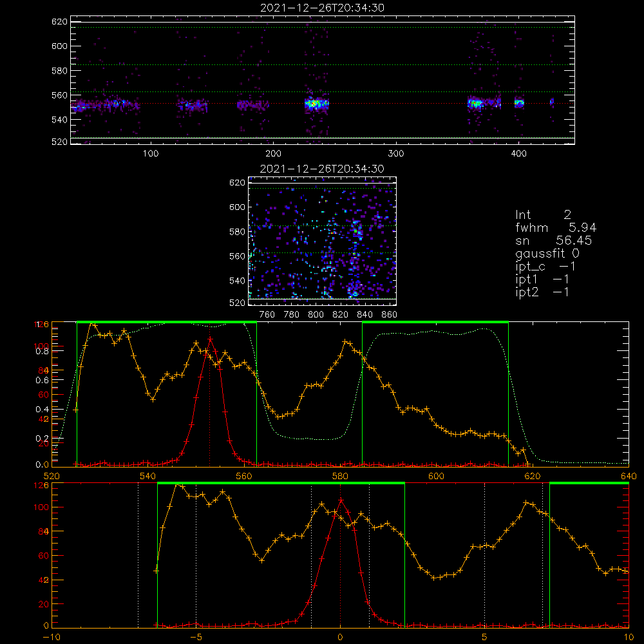This screenshot has width=644, height=644.
Task: Click the x-axis label '5' of the bottom plot
Action: point(485,638)
